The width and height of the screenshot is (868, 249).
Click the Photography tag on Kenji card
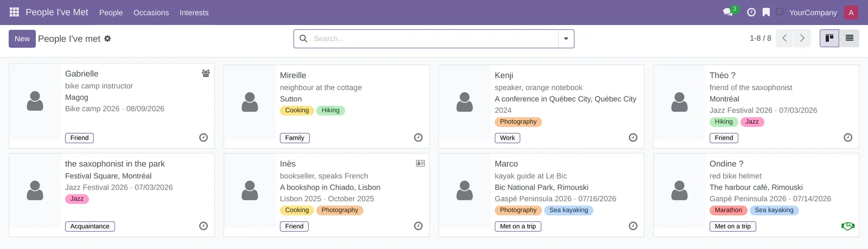[518, 122]
